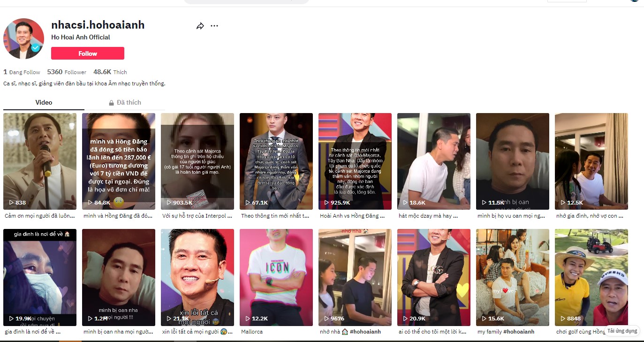Open the 1 Đang Follow list
The width and height of the screenshot is (644, 342).
(22, 72)
